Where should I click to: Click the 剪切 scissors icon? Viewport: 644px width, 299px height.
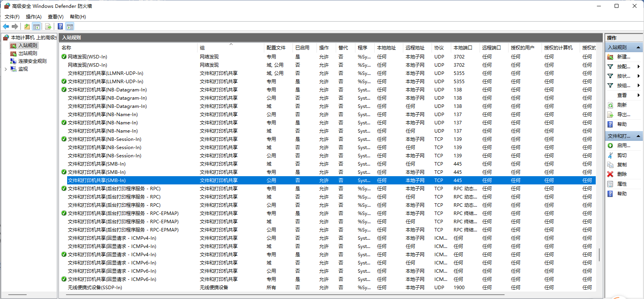(610, 155)
